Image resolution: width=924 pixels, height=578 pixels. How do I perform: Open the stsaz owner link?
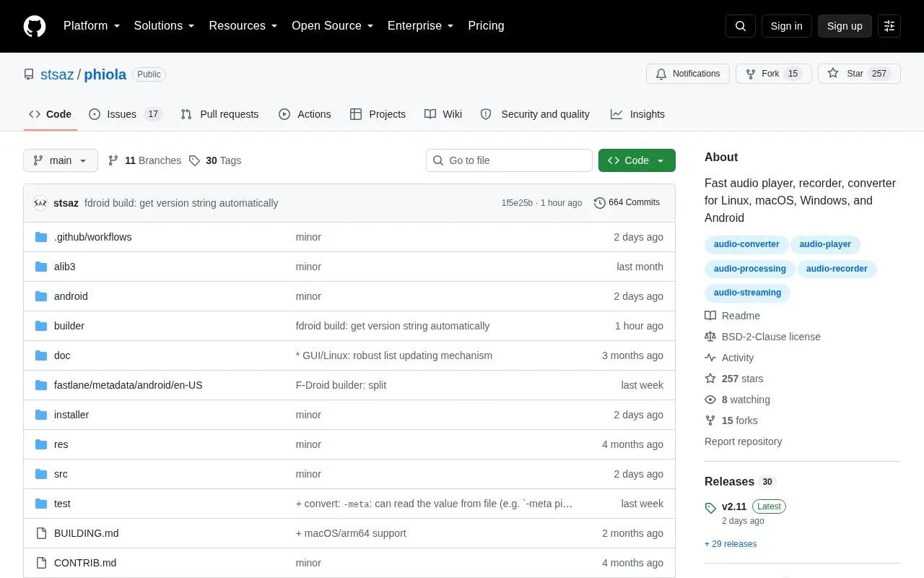(58, 74)
